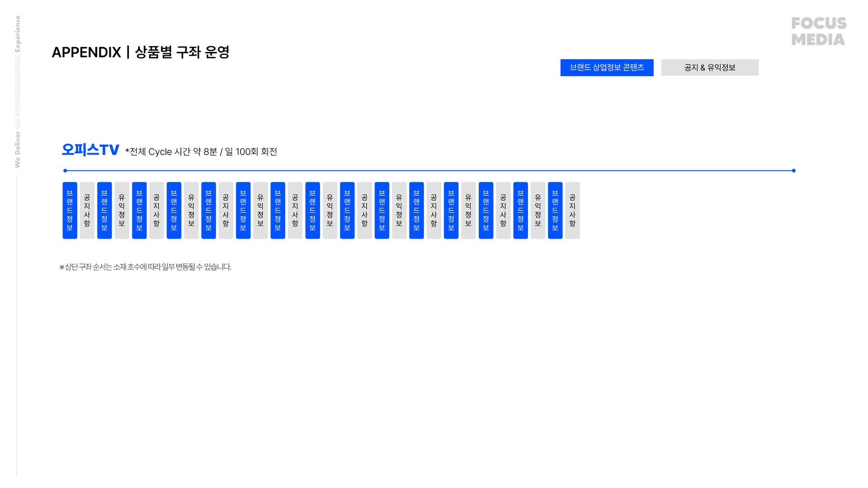Image resolution: width=868 pixels, height=488 pixels.
Task: Select the second blue 브랜드정보 block
Action: pos(104,211)
